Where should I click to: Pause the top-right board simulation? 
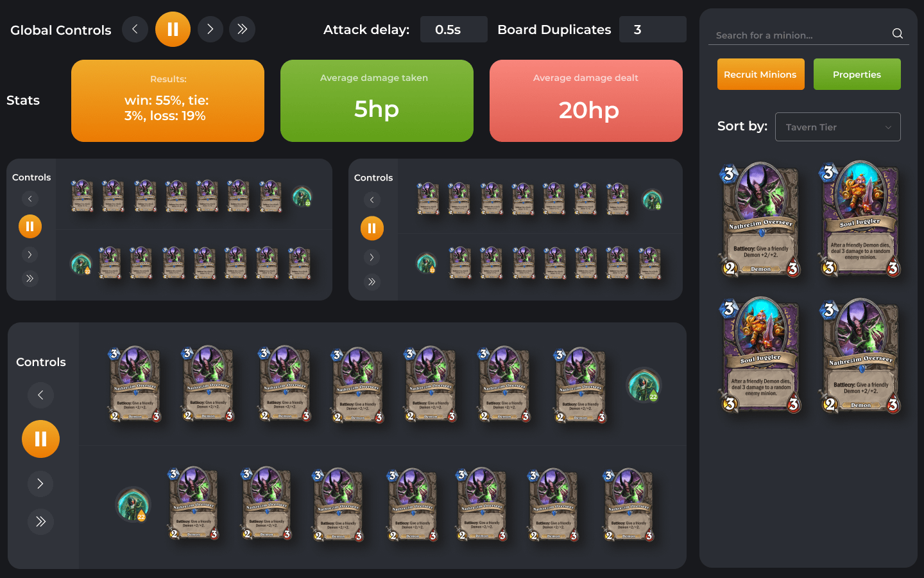pos(372,228)
